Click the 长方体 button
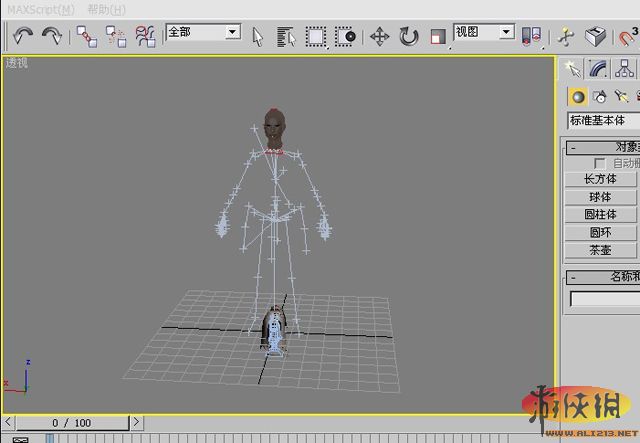The image size is (640, 443). coord(600,179)
